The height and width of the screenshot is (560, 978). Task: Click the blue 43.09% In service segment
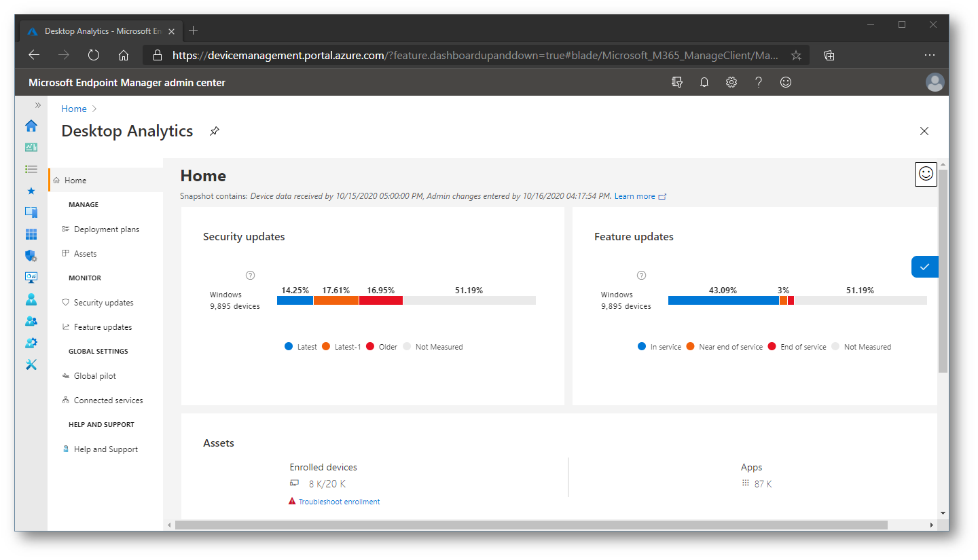[x=723, y=300]
